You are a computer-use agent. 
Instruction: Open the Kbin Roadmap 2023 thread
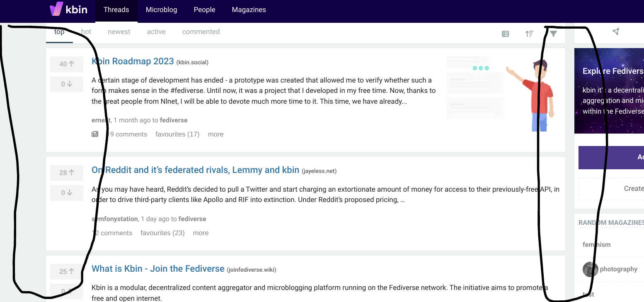coord(133,61)
